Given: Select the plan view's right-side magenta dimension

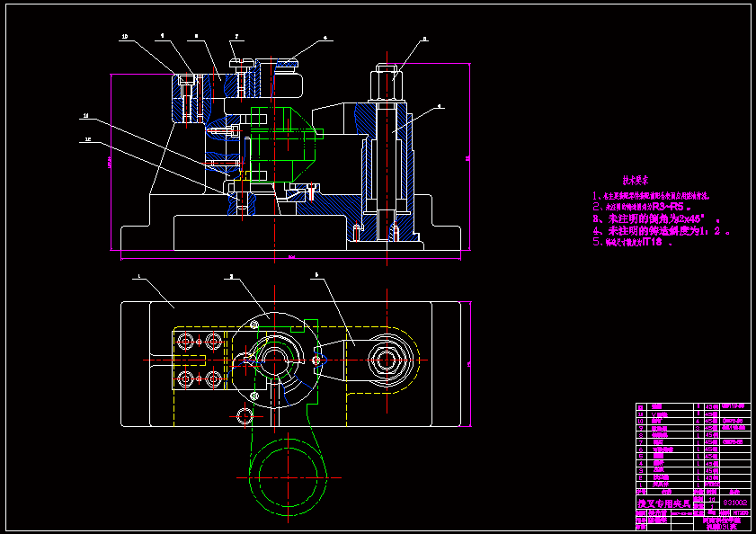Looking at the screenshot, I should [469, 362].
